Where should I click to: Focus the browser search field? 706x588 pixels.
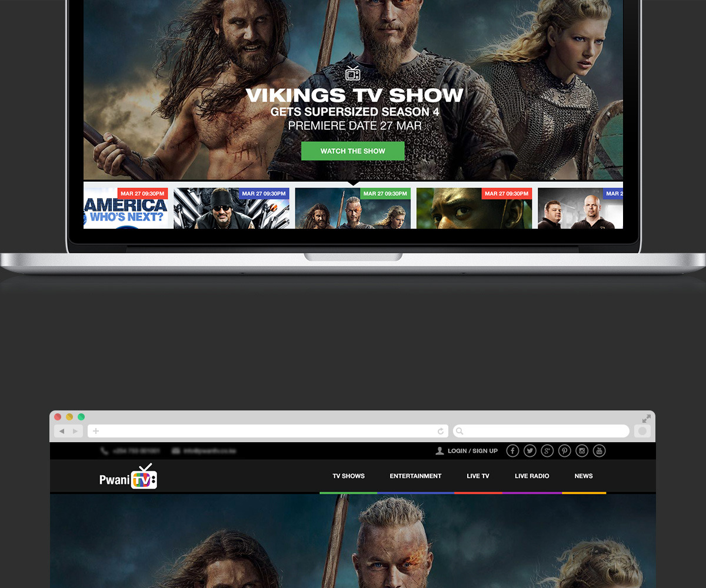click(x=541, y=431)
